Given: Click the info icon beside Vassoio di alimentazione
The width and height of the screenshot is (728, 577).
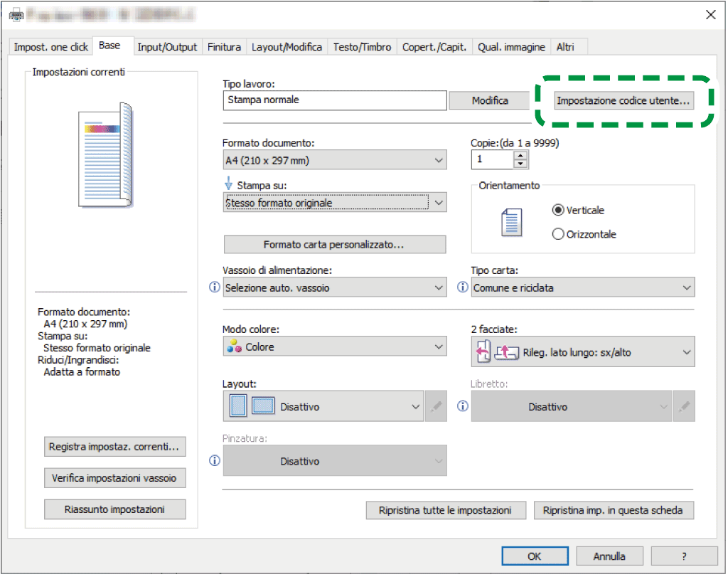Looking at the screenshot, I should 215,287.
